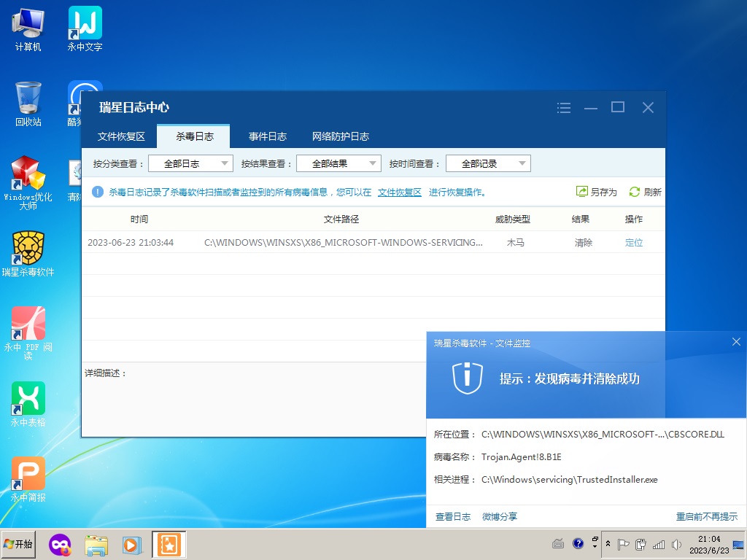The width and height of the screenshot is (747, 560).
Task: Click the show desktop button
Action: click(x=739, y=544)
